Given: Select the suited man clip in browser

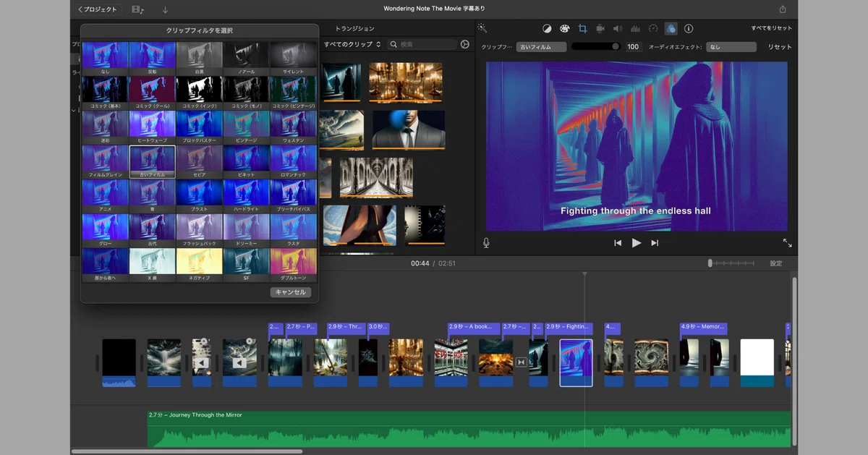Looking at the screenshot, I should coord(409,129).
